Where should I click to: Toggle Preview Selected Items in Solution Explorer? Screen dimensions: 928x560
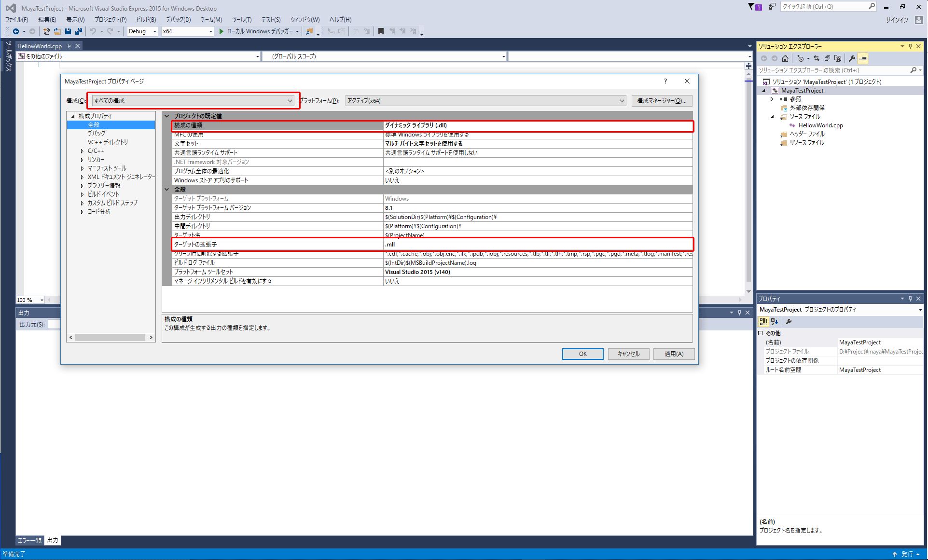(863, 58)
